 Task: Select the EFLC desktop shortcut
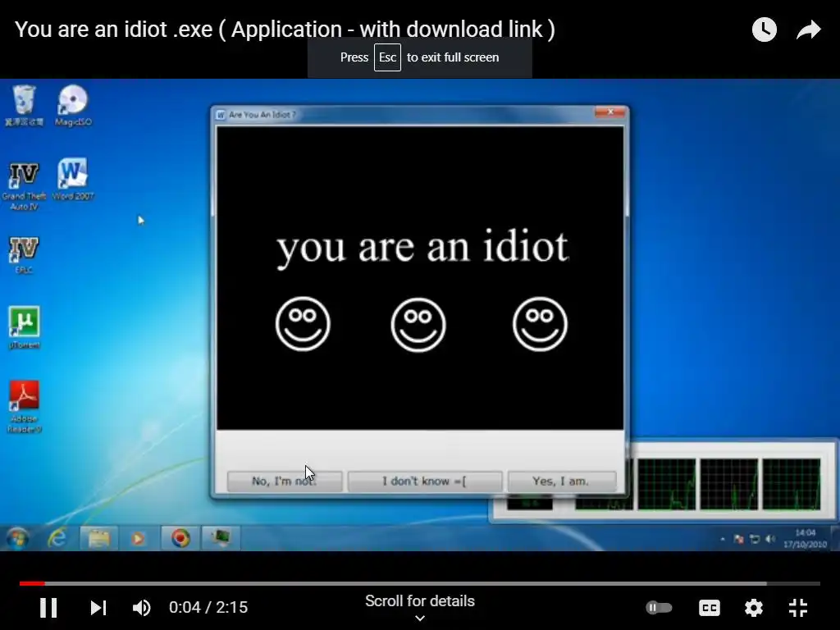tap(24, 255)
